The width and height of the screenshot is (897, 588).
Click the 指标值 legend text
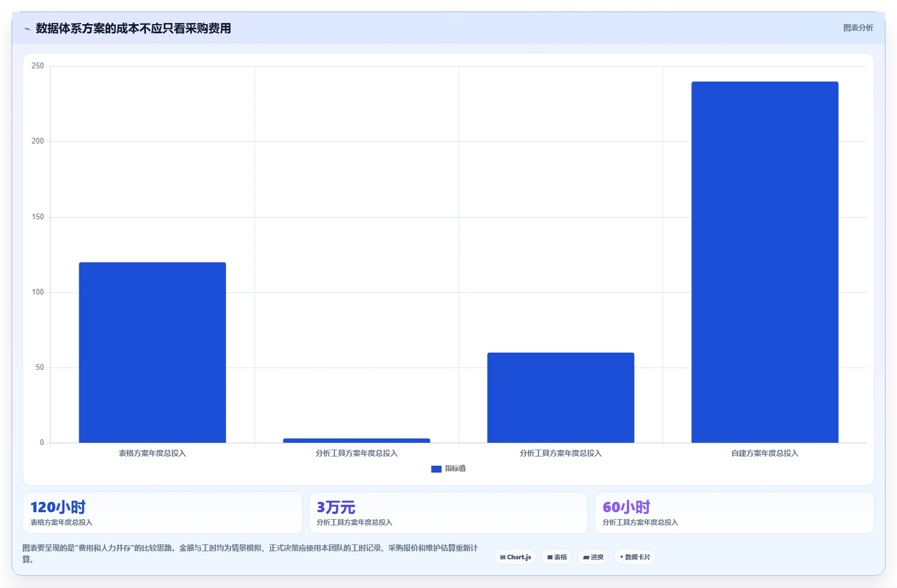[455, 469]
